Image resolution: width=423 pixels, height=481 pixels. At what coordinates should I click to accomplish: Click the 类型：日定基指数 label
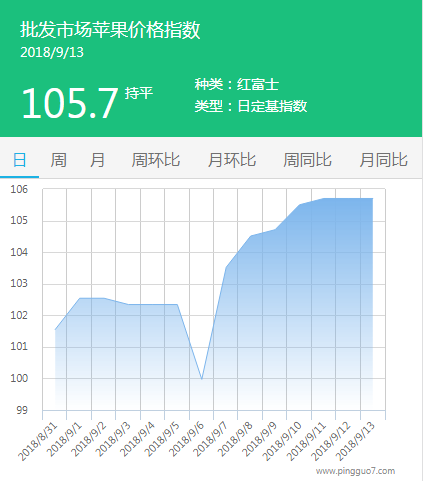(x=251, y=106)
